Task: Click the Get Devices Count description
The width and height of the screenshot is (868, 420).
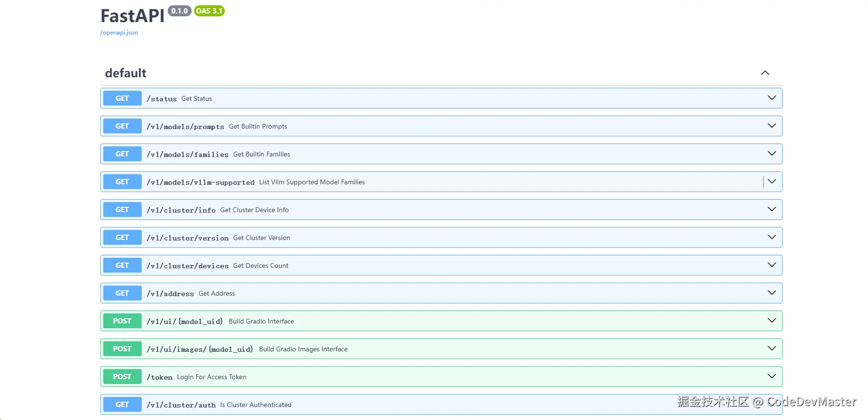Action: (261, 265)
